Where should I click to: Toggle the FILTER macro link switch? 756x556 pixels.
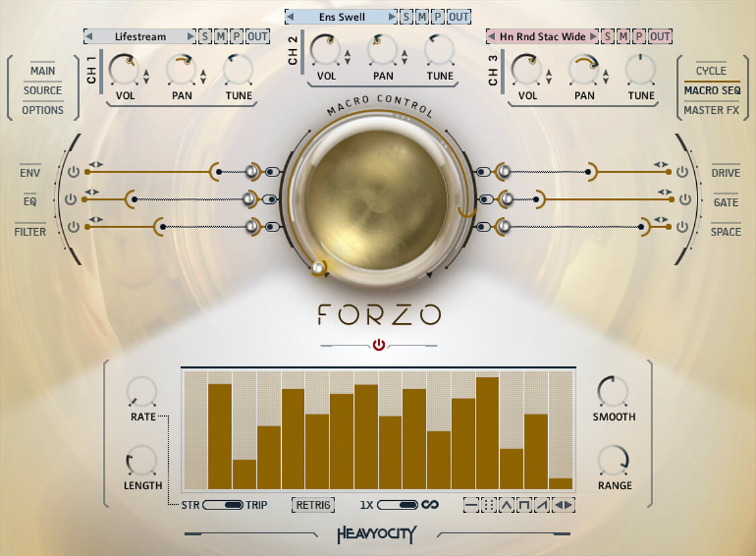click(272, 228)
